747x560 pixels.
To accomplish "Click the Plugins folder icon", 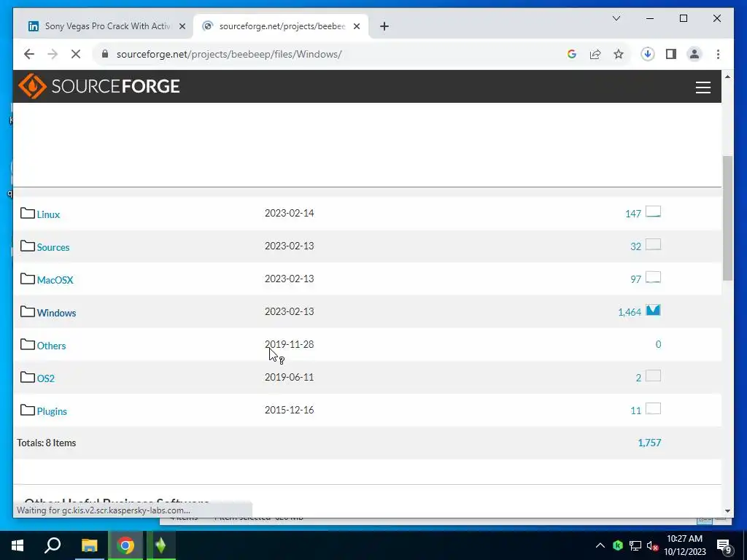I will (28, 410).
